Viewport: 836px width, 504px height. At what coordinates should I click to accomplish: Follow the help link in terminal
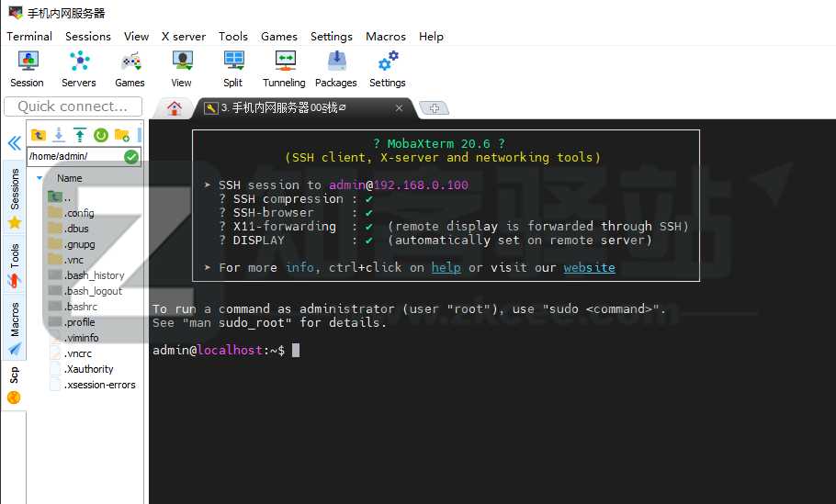tap(446, 267)
